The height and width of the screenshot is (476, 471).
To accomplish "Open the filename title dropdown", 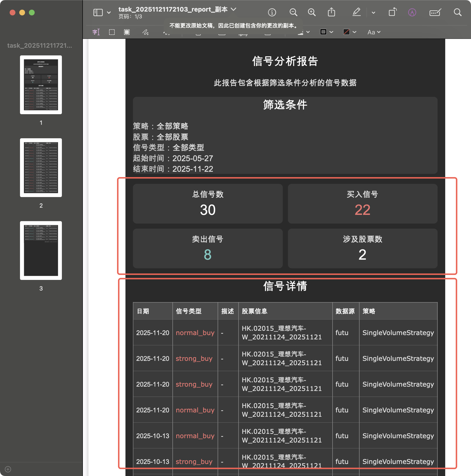I will click(x=234, y=9).
